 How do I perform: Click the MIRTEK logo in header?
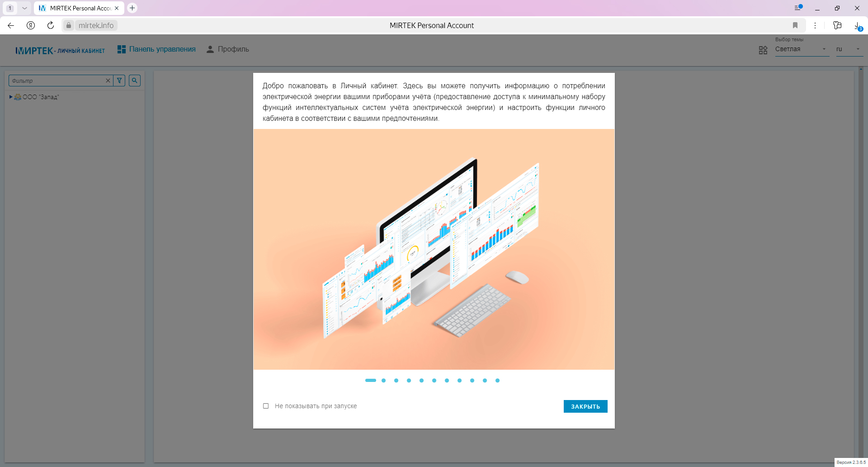coord(60,50)
